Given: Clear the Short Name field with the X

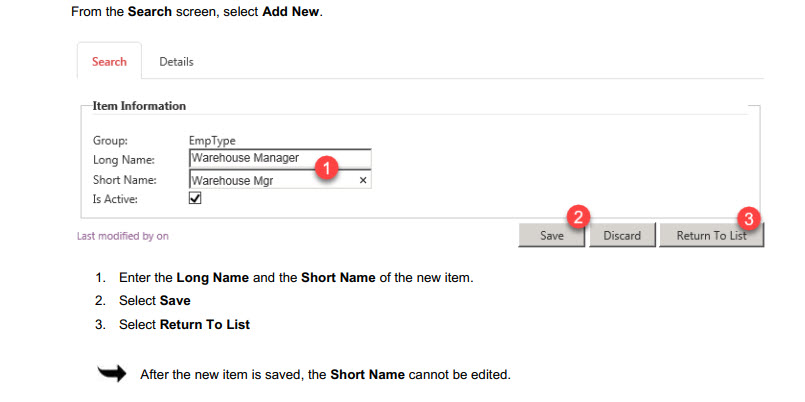Looking at the screenshot, I should coord(363,181).
